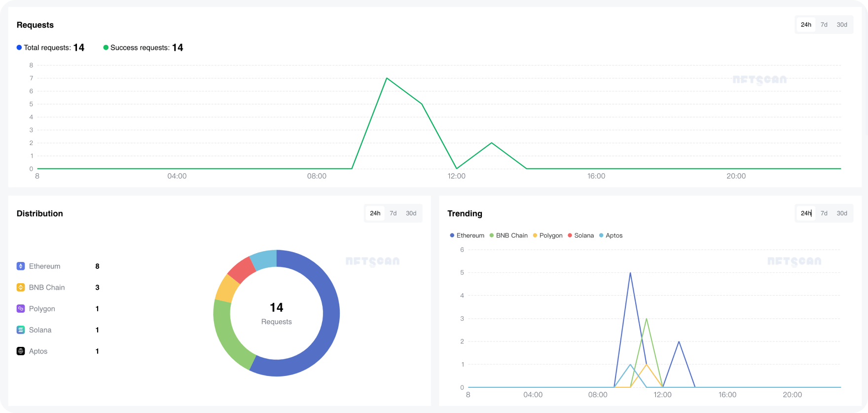Toggle Solana series in Trending legend
The width and height of the screenshot is (868, 413).
point(580,235)
